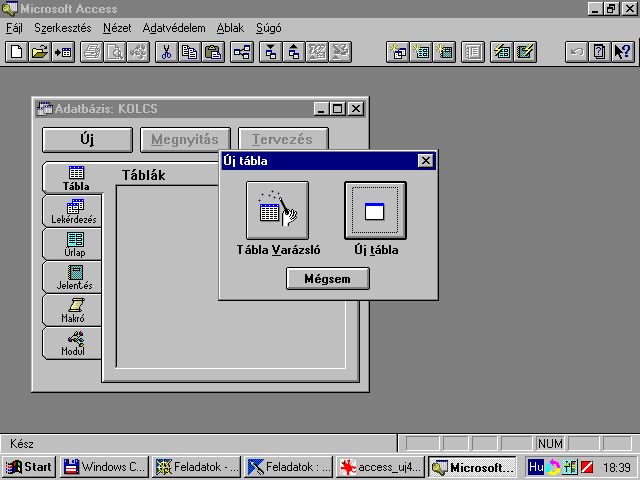
Task: Open the Fájl menu
Action: [x=14, y=28]
